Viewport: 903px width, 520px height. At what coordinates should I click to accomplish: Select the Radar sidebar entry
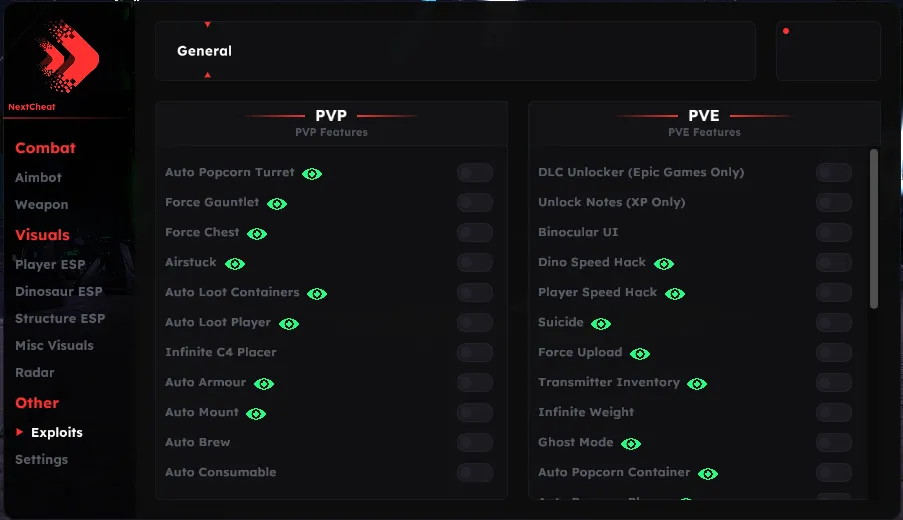pos(35,373)
